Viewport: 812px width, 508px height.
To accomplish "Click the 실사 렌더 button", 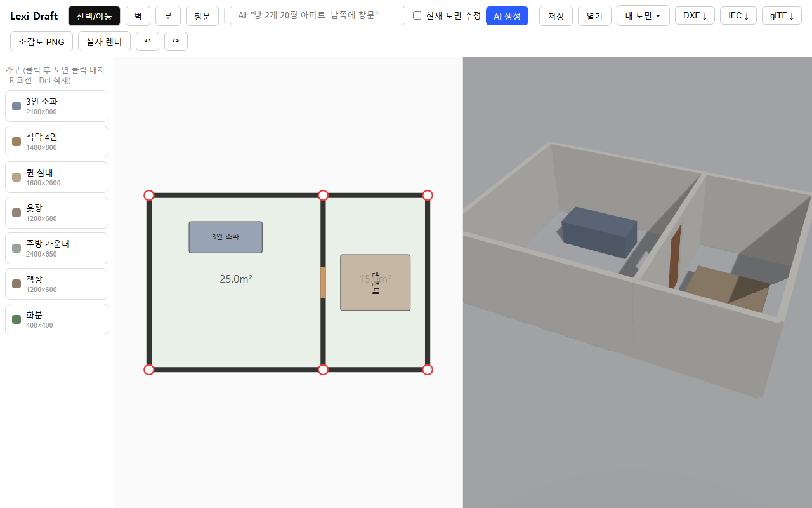I will [104, 41].
